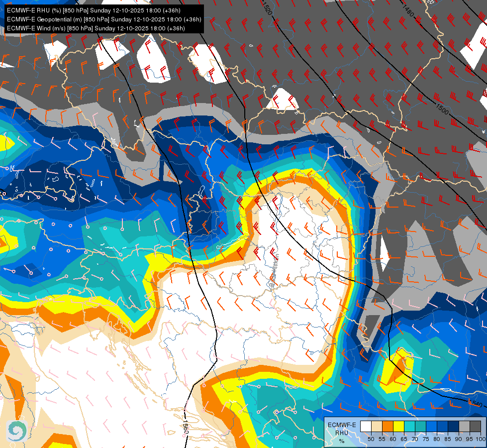Click the navy legend color swatch
Screen dimensions: 487x448
click(x=454, y=426)
